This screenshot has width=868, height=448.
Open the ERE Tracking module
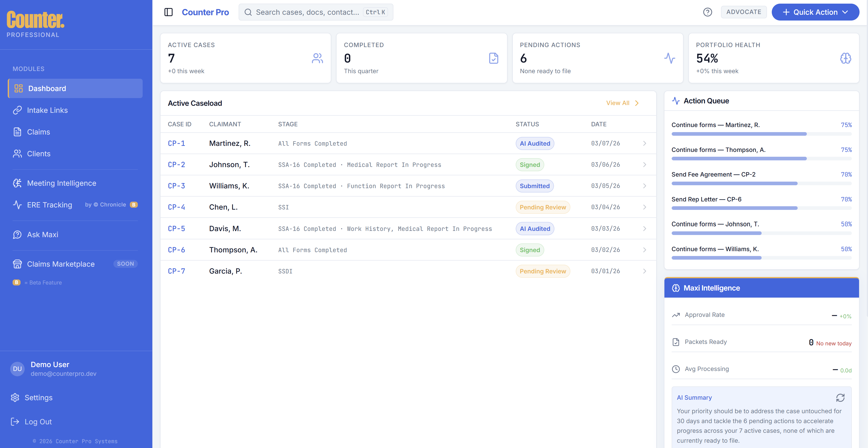pos(50,205)
